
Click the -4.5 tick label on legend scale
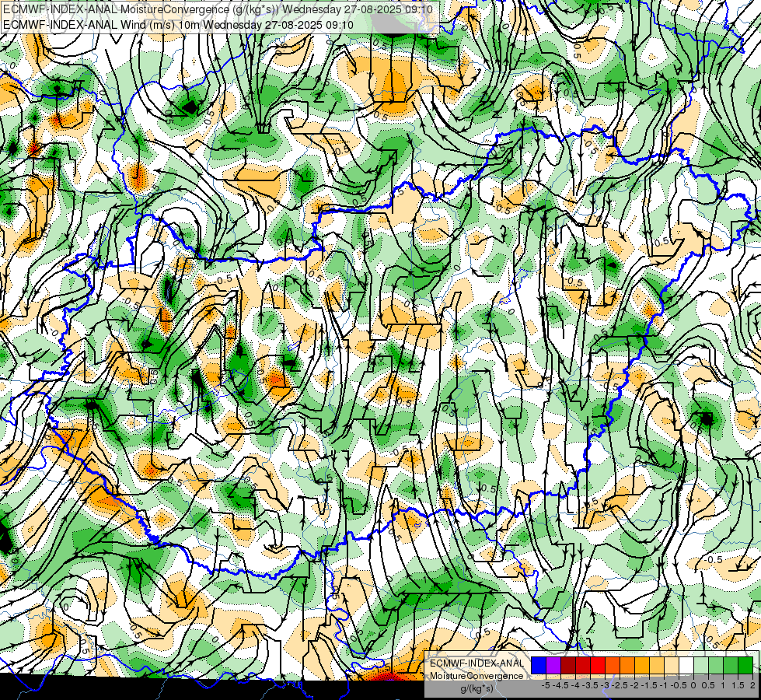[561, 685]
